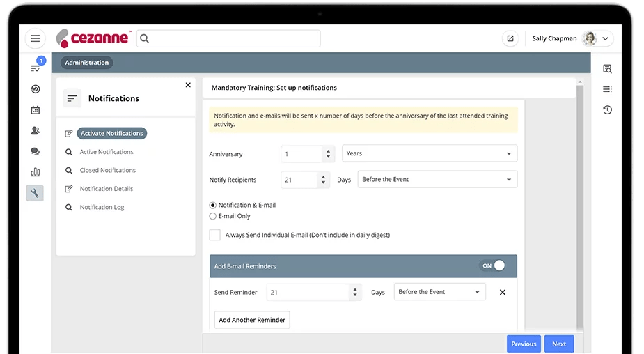Click edit icon beside Activate Notifications
Screen dimensions: 644x354
[x=69, y=134]
